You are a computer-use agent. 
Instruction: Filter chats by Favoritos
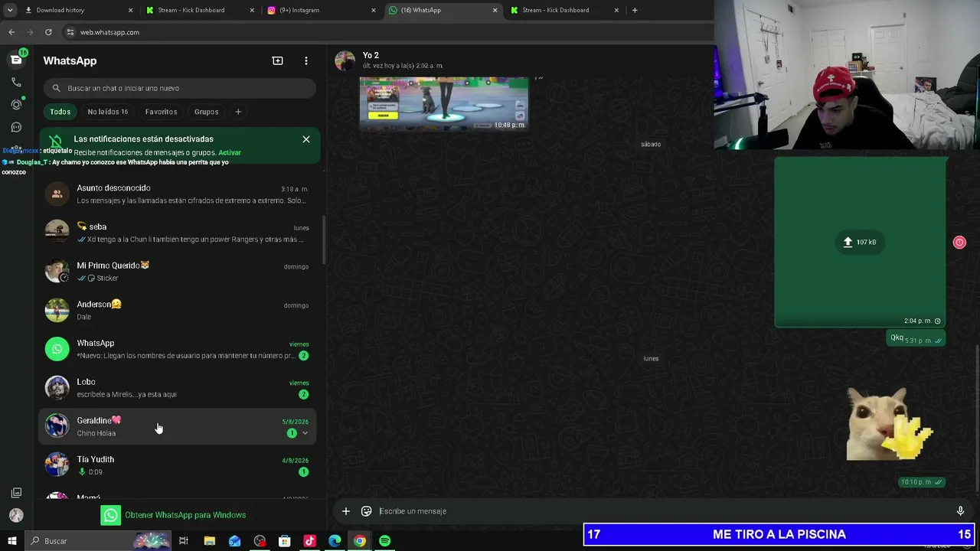[x=161, y=112]
